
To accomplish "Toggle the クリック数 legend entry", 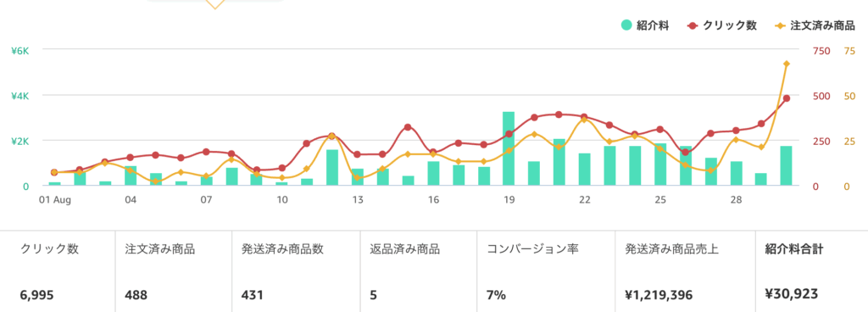I will 722,25.
